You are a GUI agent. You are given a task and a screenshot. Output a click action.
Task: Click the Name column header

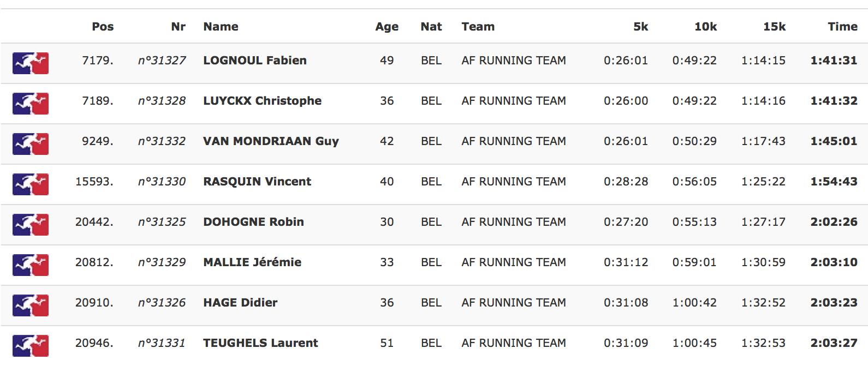pyautogui.click(x=221, y=26)
